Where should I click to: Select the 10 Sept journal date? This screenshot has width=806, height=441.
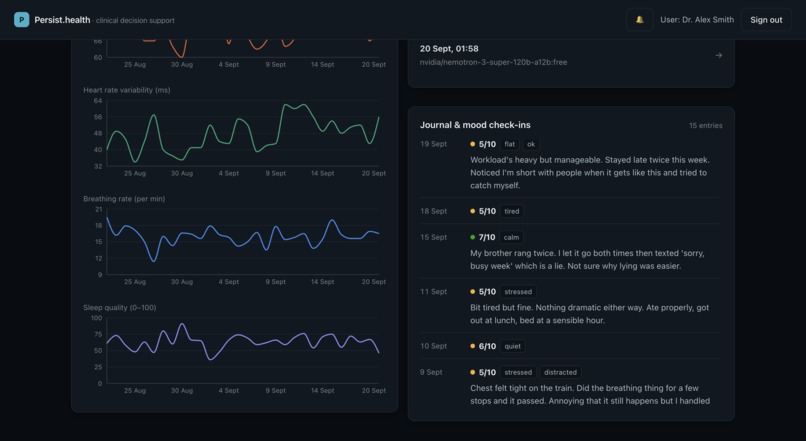click(433, 346)
